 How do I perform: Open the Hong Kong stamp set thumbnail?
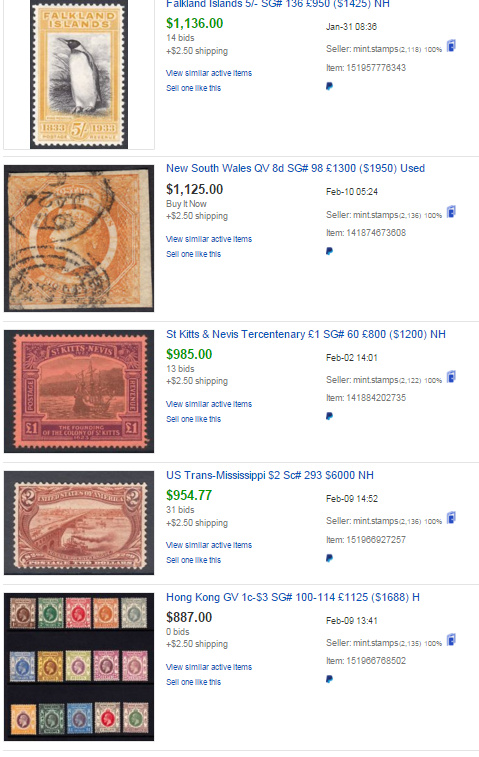tap(79, 667)
